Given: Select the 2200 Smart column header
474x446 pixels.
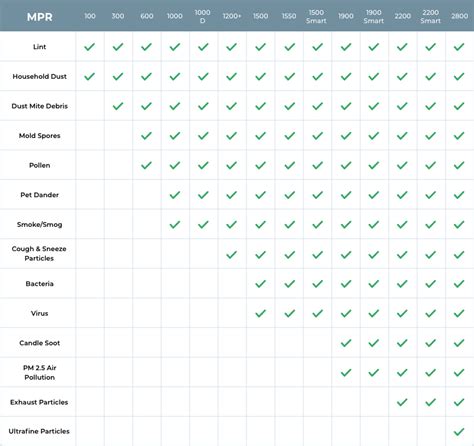Looking at the screenshot, I should pos(430,17).
